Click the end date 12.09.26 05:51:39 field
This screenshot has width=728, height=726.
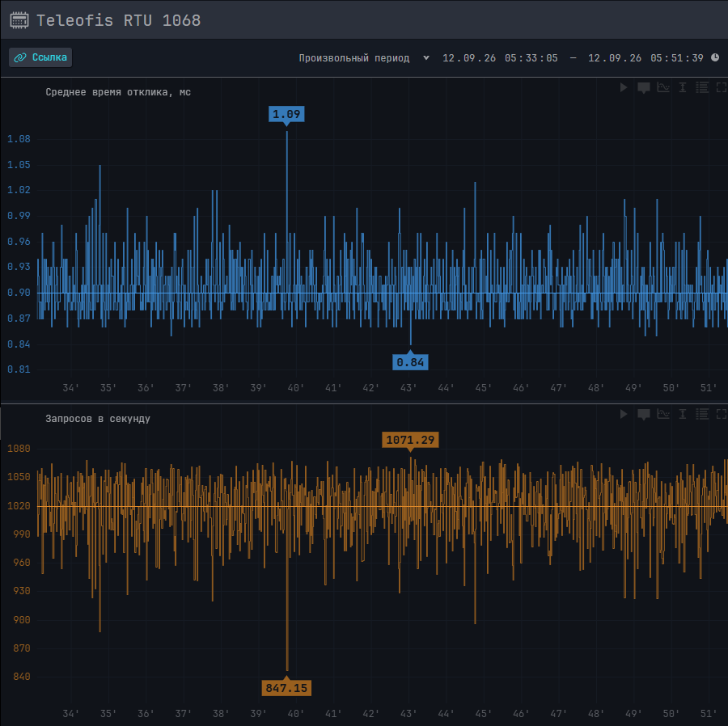645,58
